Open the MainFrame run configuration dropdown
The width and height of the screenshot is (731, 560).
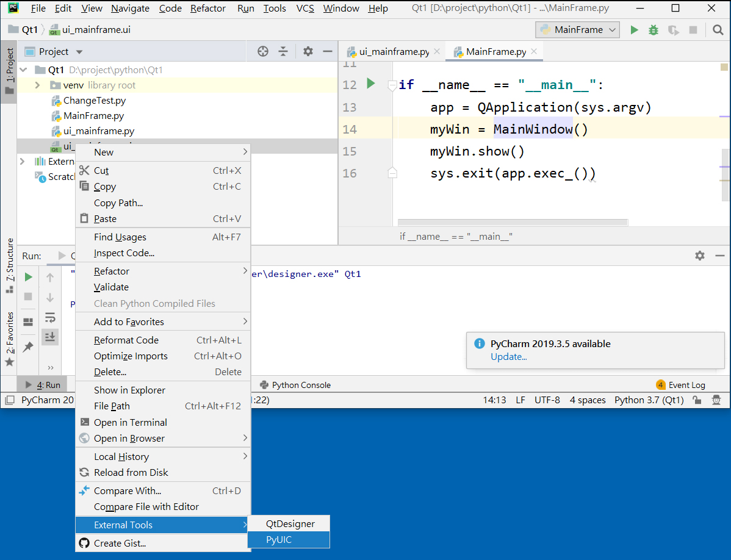[x=578, y=30]
